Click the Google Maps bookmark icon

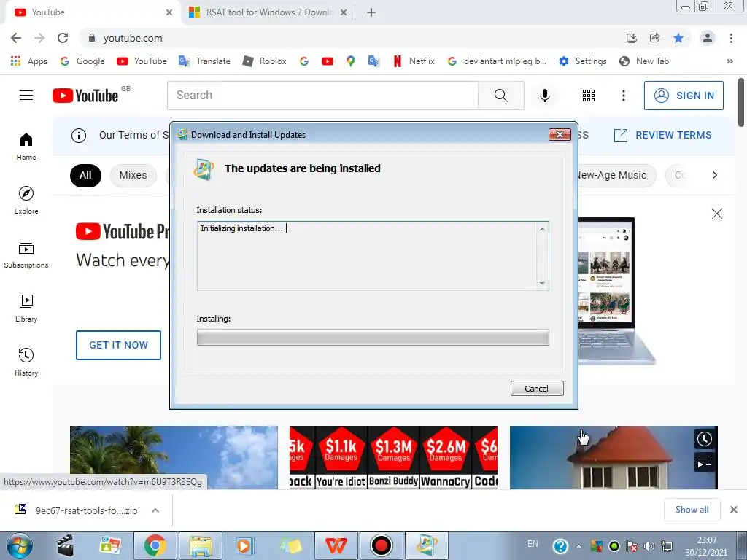coord(351,61)
